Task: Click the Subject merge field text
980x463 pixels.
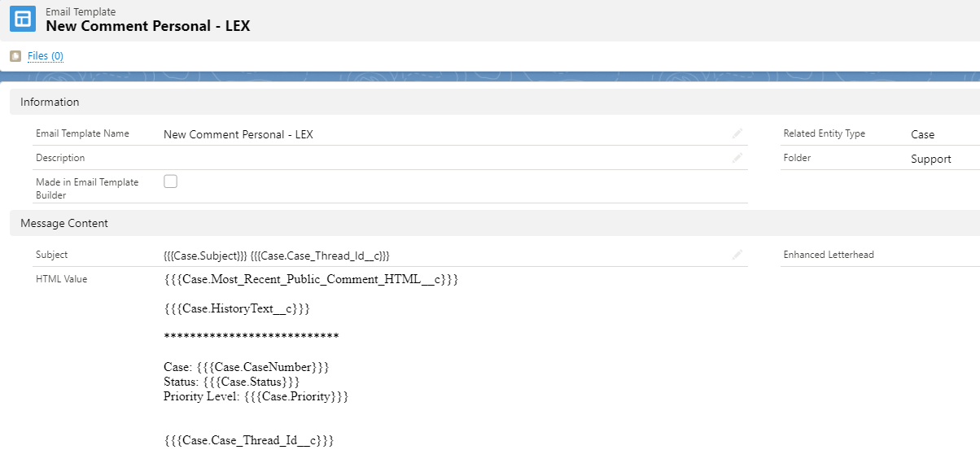Action: 277,256
